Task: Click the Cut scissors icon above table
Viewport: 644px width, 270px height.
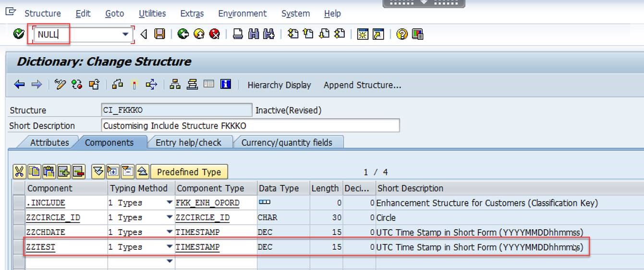Action: (19, 172)
